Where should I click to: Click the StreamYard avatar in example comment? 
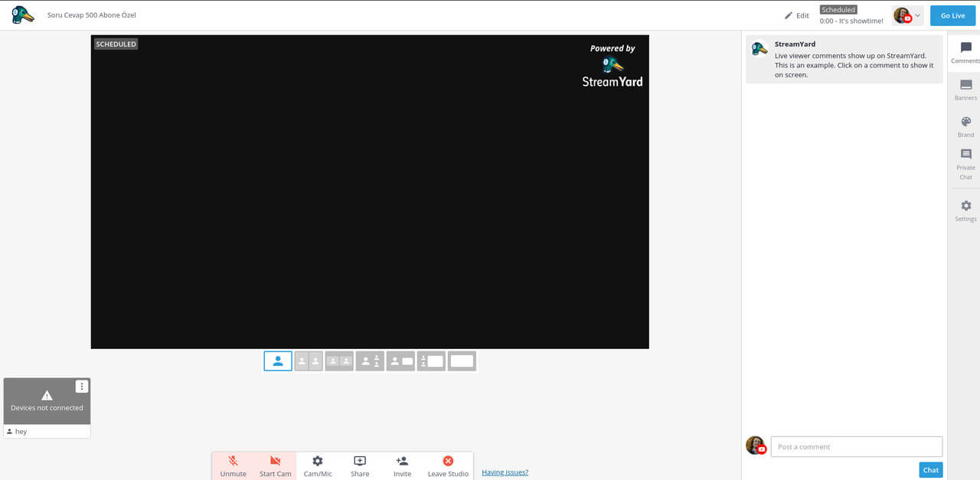tap(759, 48)
